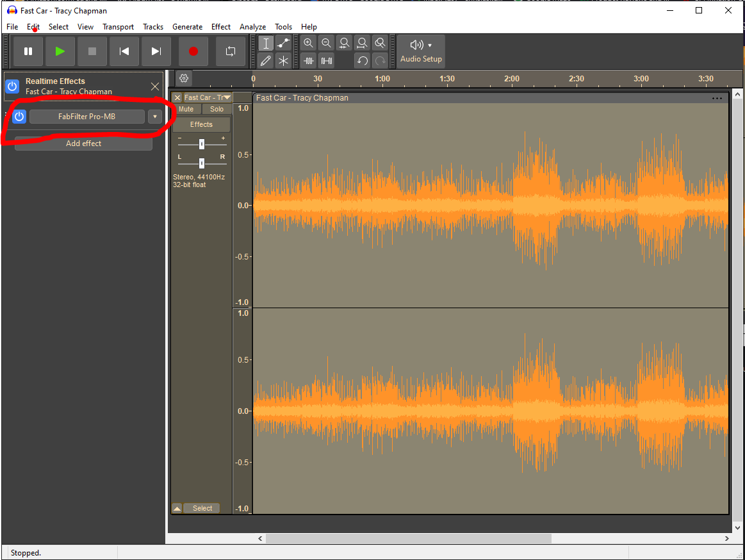The height and width of the screenshot is (560, 745).
Task: Undo the last action
Action: [x=362, y=61]
